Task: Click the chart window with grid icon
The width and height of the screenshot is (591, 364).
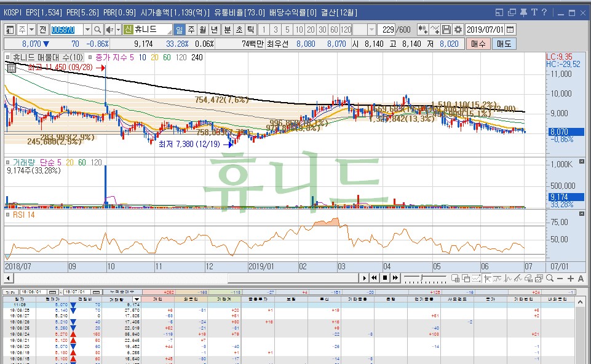Action: point(455,279)
